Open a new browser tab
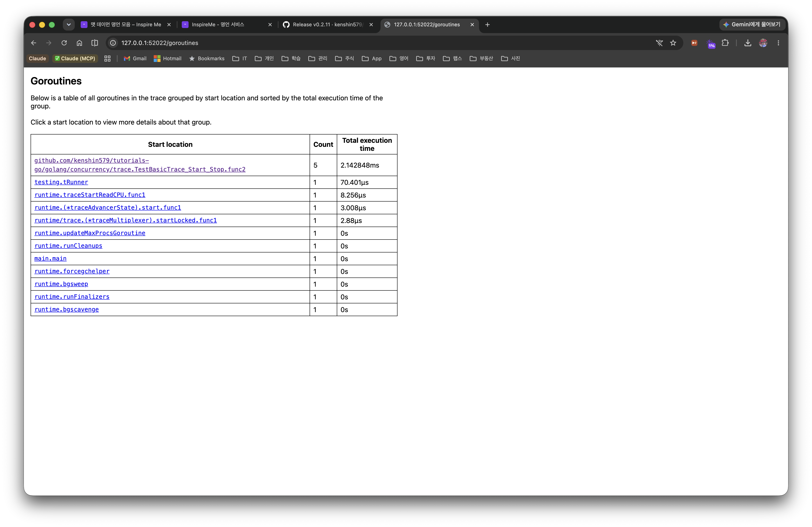 (x=487, y=25)
